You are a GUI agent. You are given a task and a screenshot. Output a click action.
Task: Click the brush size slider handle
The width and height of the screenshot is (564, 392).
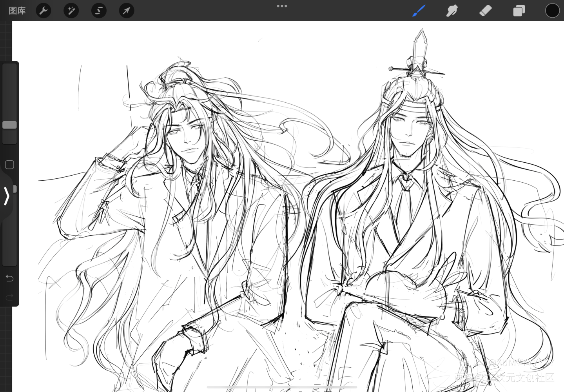(x=9, y=125)
